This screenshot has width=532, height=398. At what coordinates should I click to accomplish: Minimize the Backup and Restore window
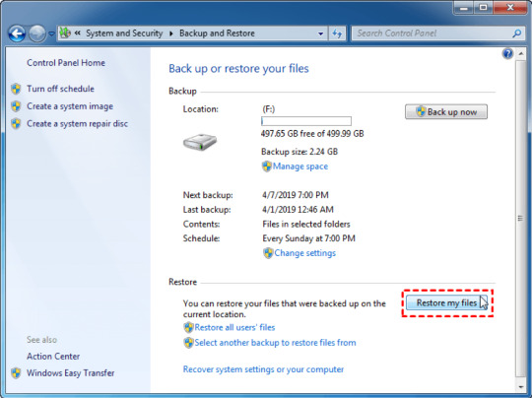[x=463, y=8]
